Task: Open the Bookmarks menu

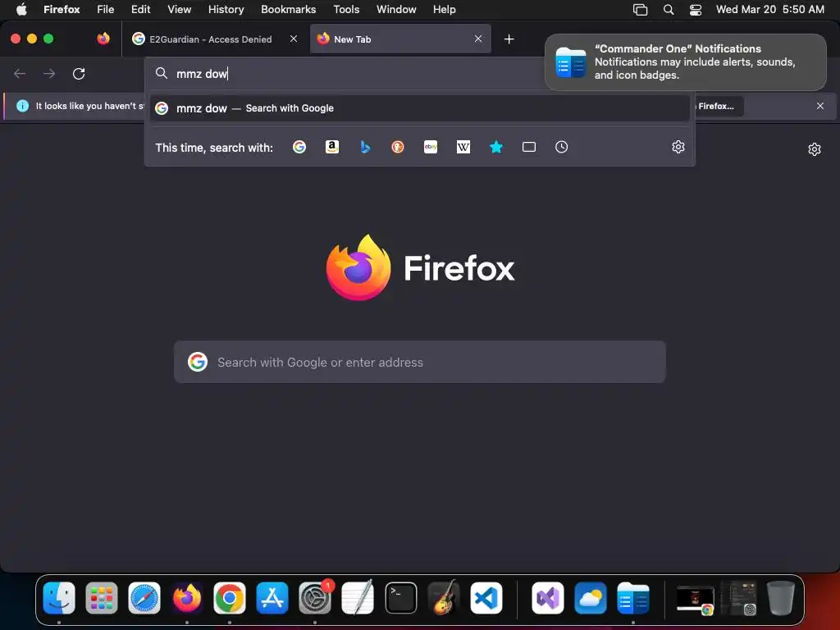Action: click(288, 9)
